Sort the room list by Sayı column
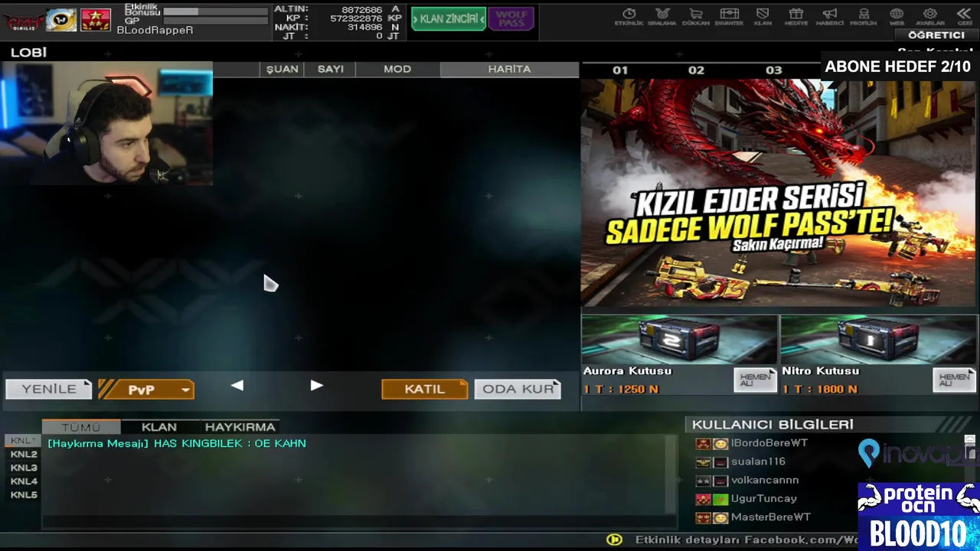Viewport: 980px width, 551px height. [x=331, y=69]
